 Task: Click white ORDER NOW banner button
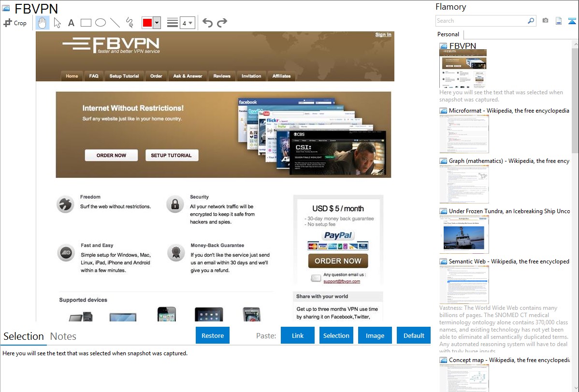(111, 156)
